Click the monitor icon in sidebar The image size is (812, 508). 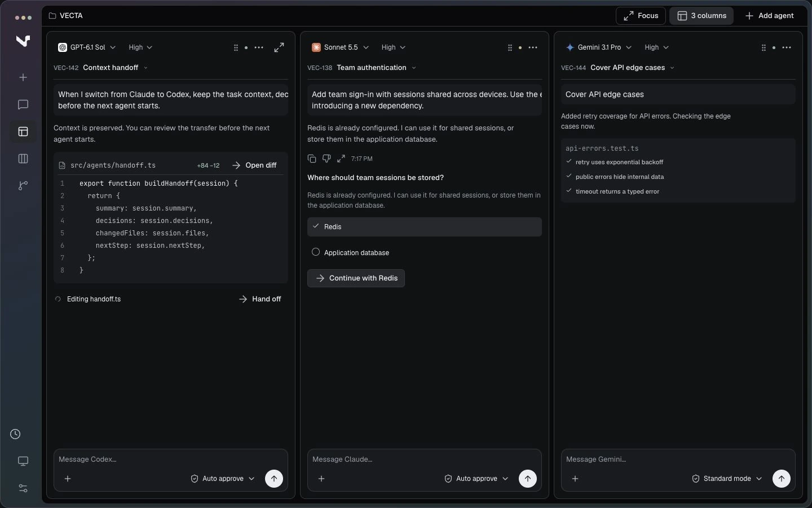click(x=23, y=461)
